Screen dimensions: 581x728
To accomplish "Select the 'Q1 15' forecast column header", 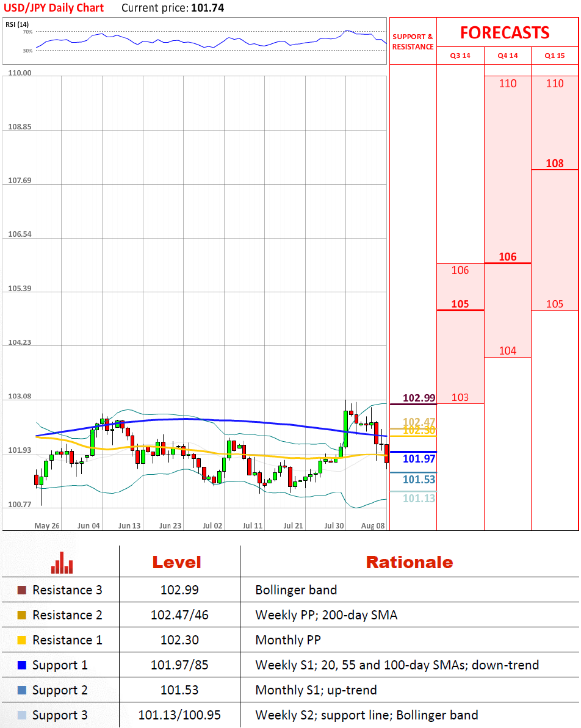I will (x=555, y=56).
